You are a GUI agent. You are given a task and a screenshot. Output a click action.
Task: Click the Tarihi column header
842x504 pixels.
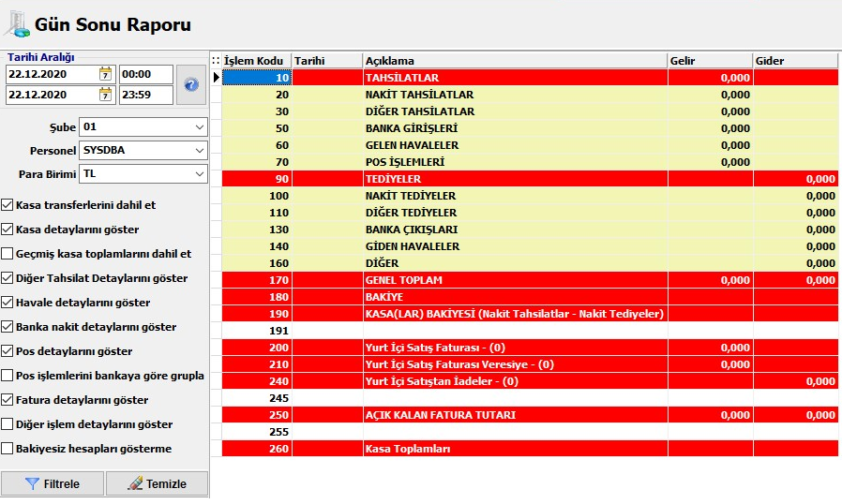point(327,61)
